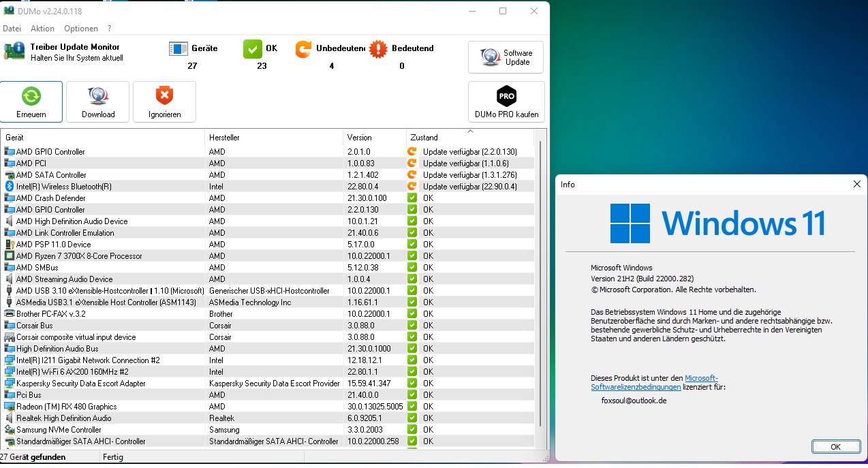The height and width of the screenshot is (468, 868).
Task: Click version 30.0.13025.5005 cell
Action: (375, 407)
